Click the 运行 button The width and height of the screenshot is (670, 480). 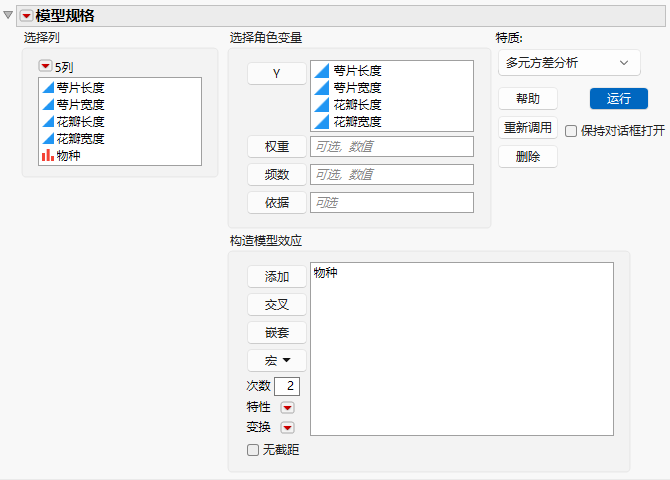(618, 99)
